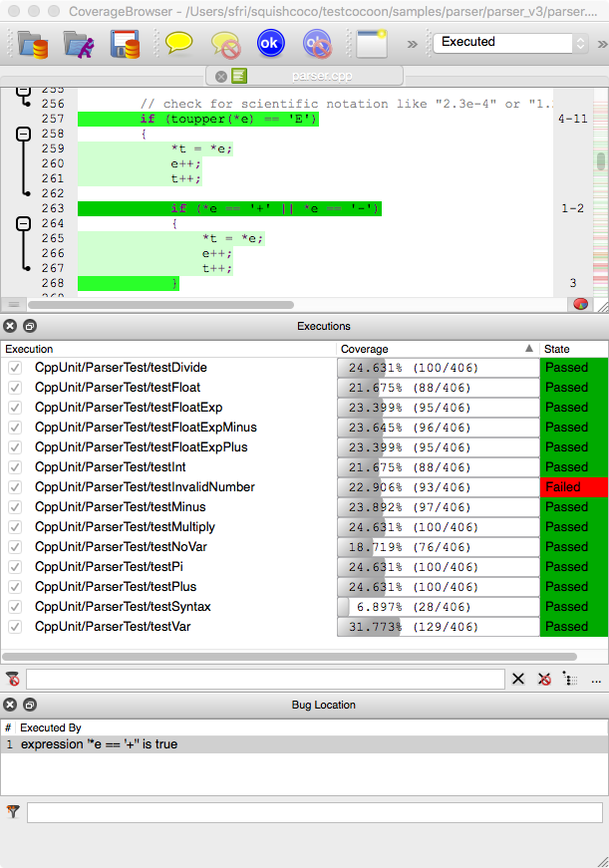The height and width of the screenshot is (868, 609).
Task: Click the save database floppy icon
Action: tap(125, 43)
